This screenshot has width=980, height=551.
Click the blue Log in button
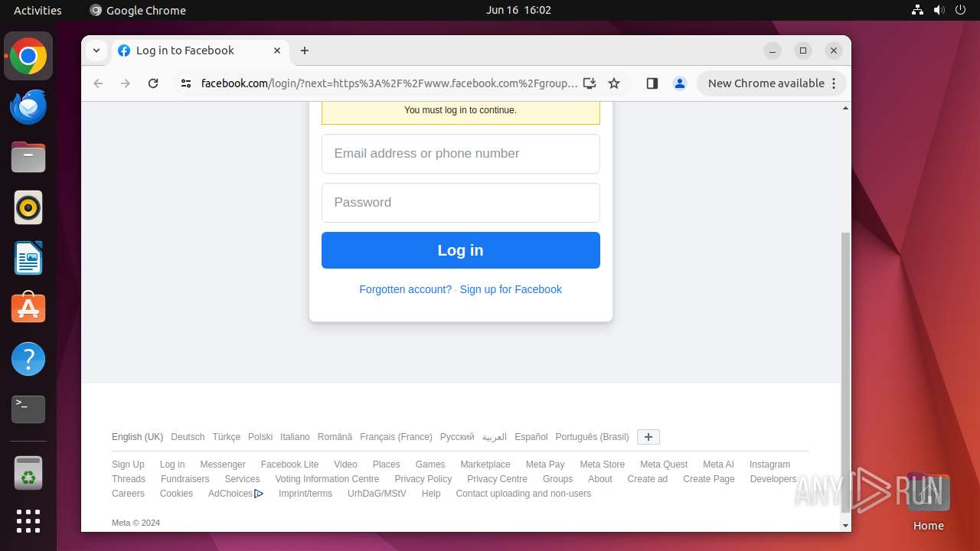[x=461, y=250]
